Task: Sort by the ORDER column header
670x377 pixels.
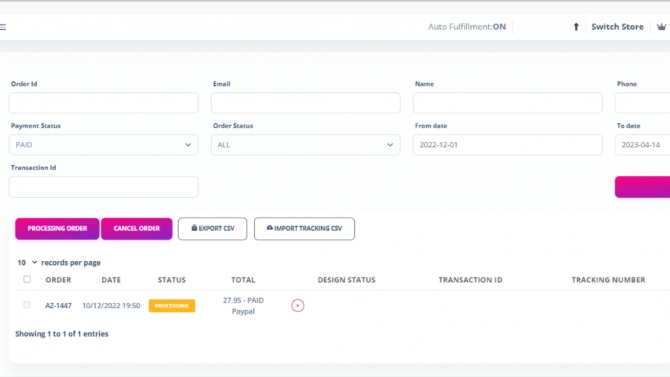Action: (x=58, y=280)
